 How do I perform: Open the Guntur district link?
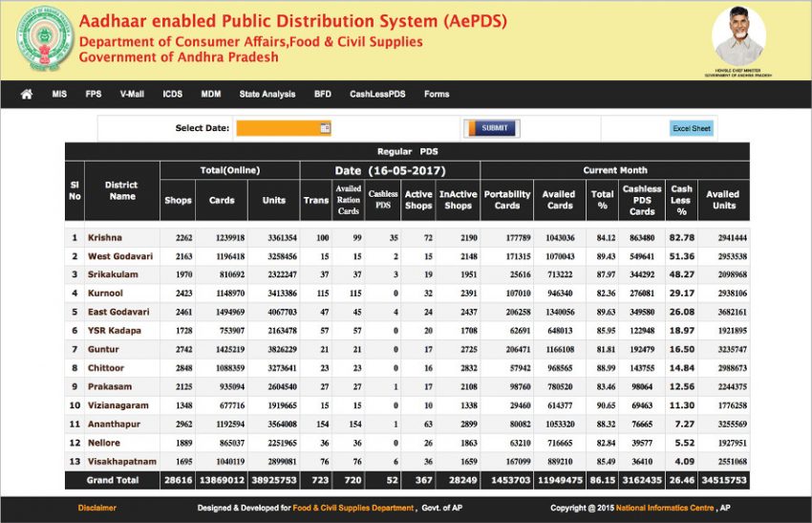coord(103,349)
